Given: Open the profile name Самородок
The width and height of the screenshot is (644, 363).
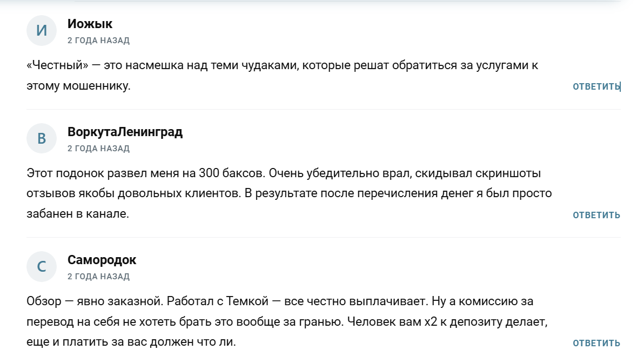Looking at the screenshot, I should coord(102,260).
